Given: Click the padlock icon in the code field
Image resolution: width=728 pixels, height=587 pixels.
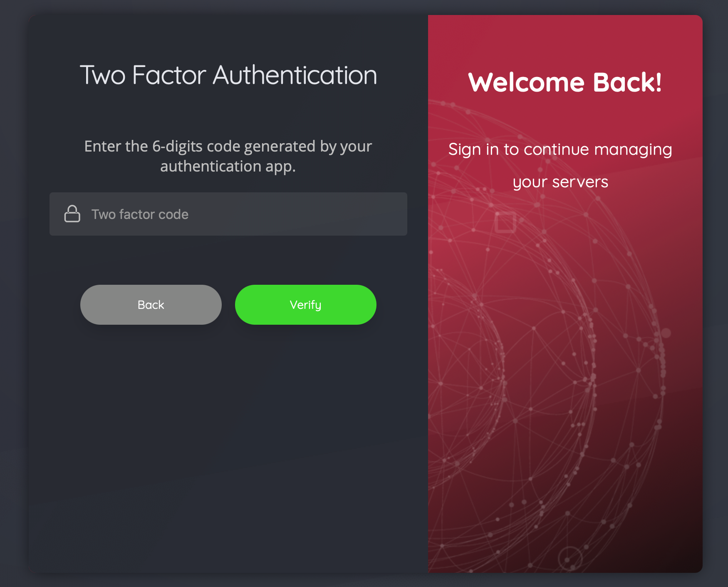Looking at the screenshot, I should [72, 214].
